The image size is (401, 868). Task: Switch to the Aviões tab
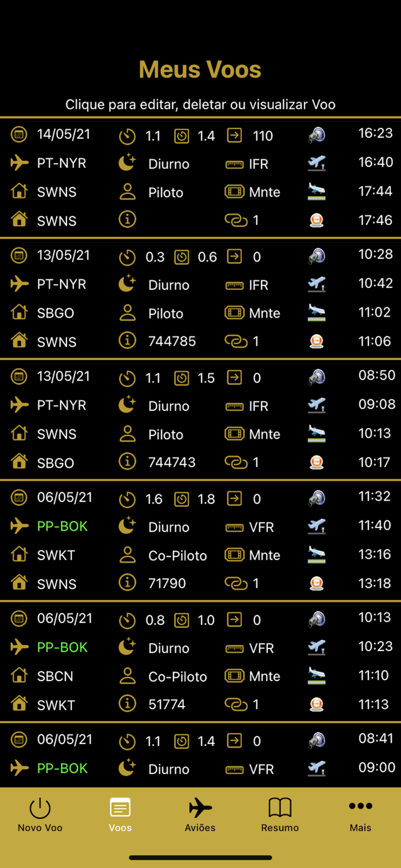tap(200, 815)
